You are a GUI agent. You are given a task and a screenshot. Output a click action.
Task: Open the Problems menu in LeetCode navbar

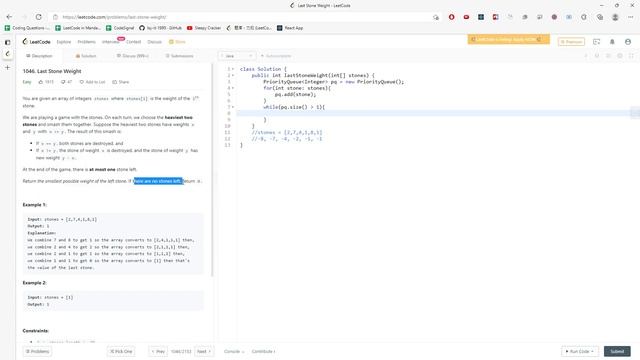coord(87,42)
